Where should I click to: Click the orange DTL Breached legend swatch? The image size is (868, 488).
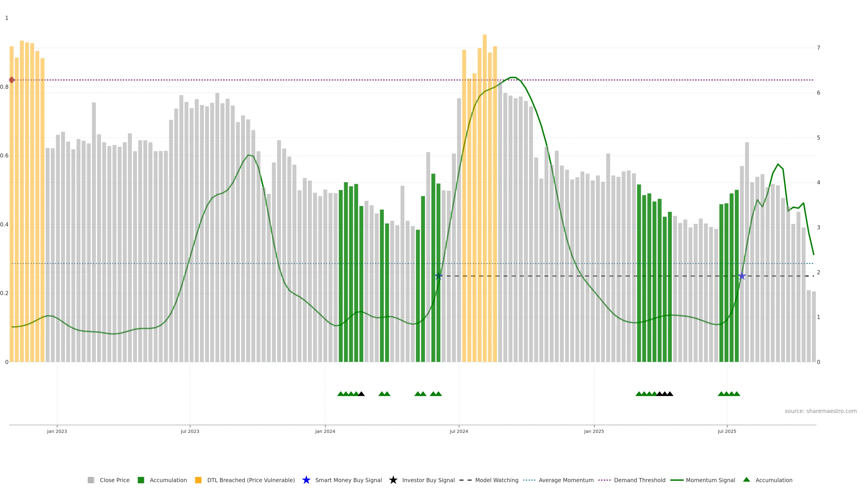[198, 480]
